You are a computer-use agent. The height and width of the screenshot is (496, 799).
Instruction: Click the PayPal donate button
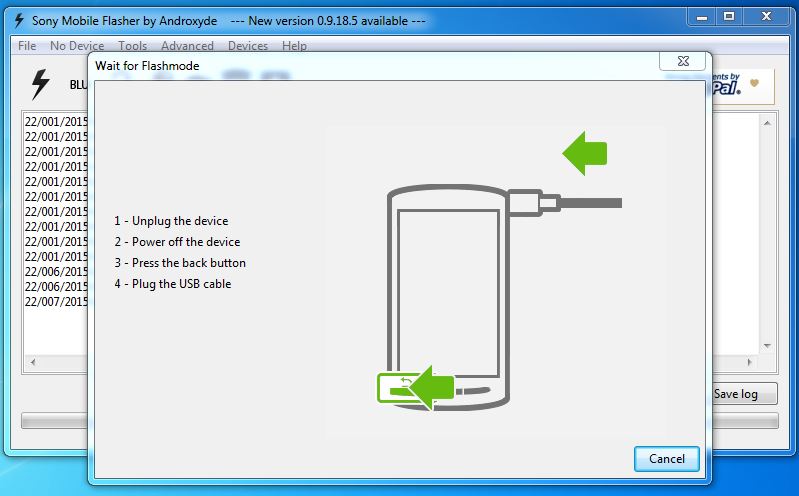743,86
